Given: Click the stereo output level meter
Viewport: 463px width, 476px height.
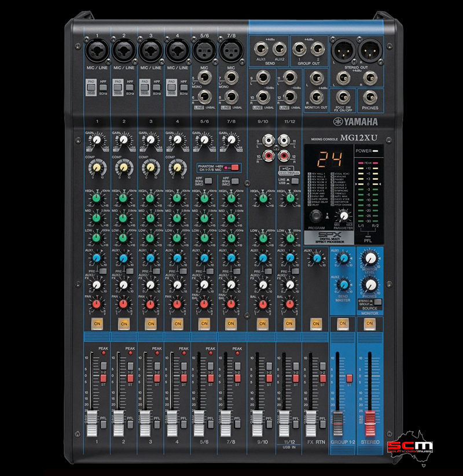Looking at the screenshot, I should click(368, 193).
